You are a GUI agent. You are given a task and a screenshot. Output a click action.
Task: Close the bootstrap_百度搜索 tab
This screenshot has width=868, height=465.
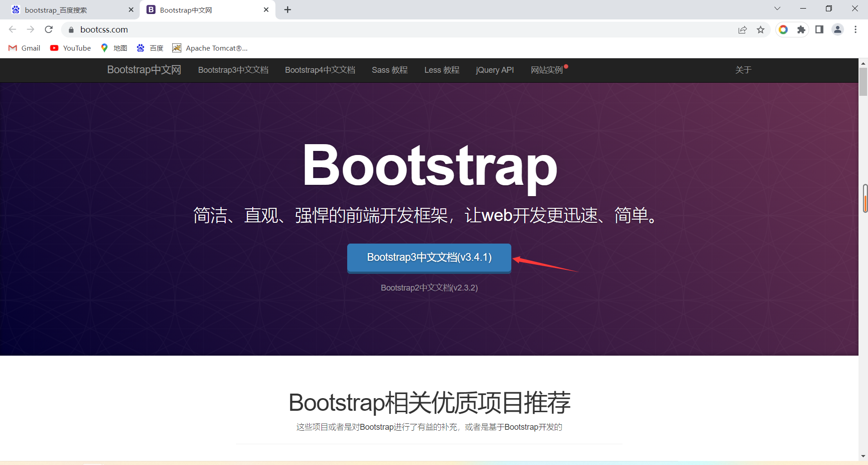pyautogui.click(x=131, y=9)
